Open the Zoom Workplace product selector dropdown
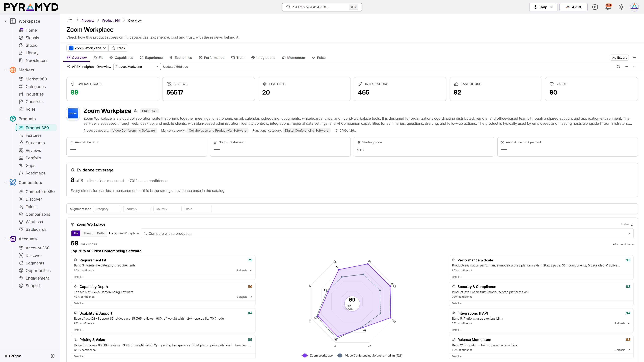The width and height of the screenshot is (644, 362). click(88, 48)
